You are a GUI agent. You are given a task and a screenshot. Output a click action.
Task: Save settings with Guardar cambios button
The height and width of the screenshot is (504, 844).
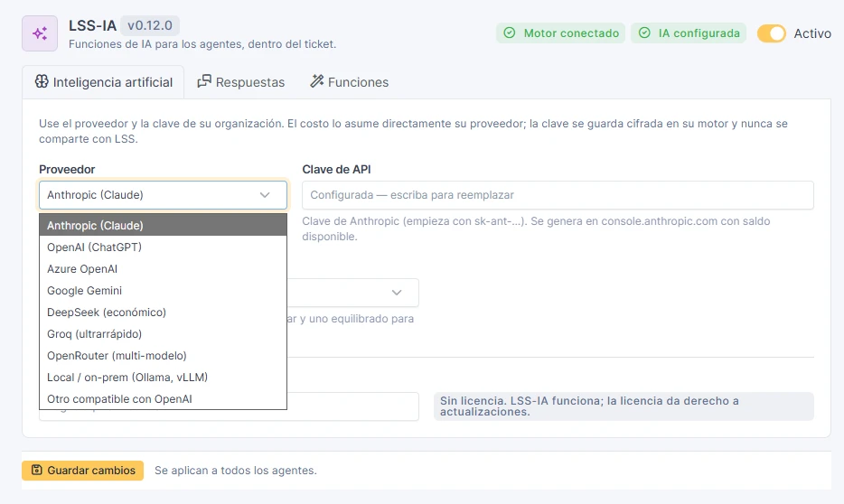point(83,470)
